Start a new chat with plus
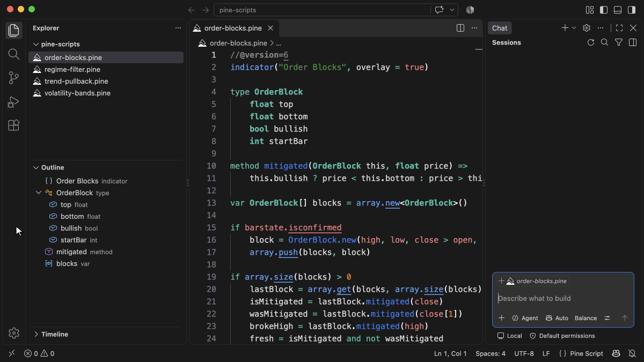The width and height of the screenshot is (644, 362). pos(565,28)
